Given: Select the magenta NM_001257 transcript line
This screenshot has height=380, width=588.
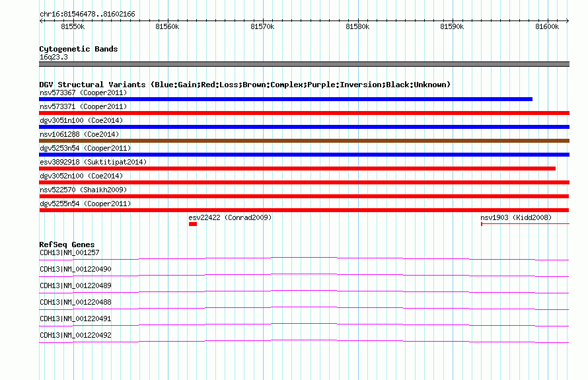Looking at the screenshot, I should 304,258.
